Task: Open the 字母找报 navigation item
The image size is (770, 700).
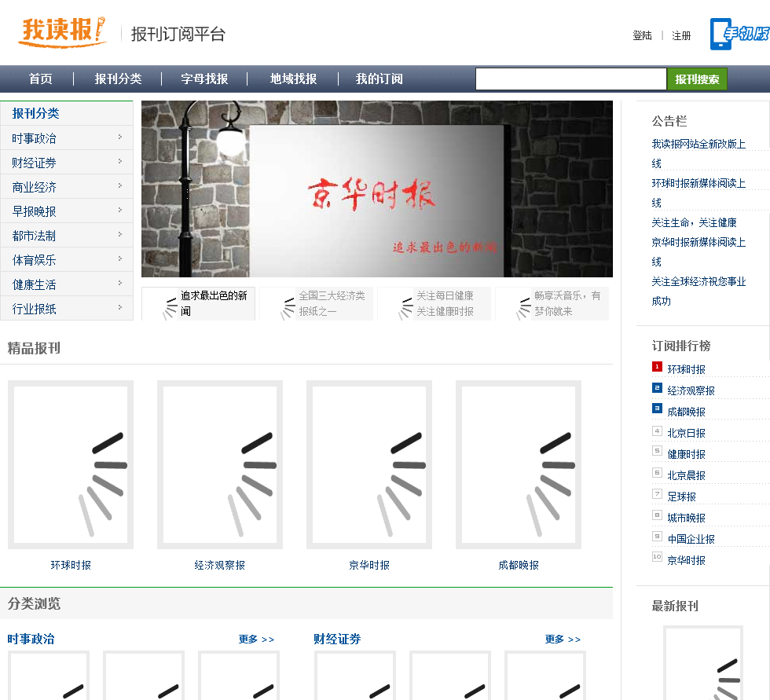Action: click(x=204, y=79)
